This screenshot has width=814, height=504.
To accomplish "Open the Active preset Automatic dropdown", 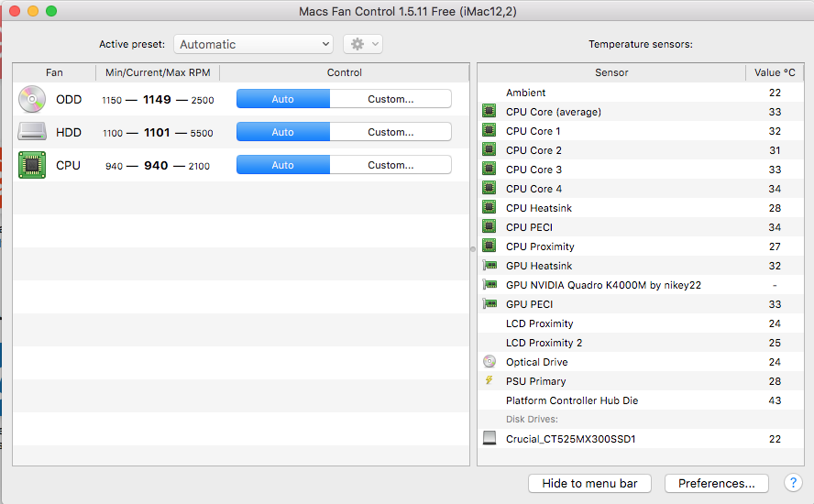I will (x=254, y=44).
